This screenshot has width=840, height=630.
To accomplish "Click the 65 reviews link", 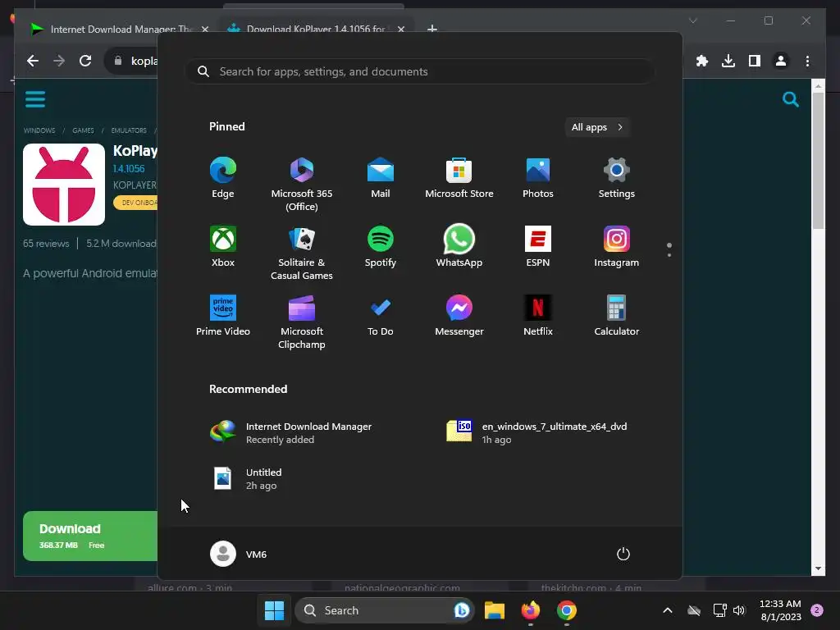I will tap(46, 243).
